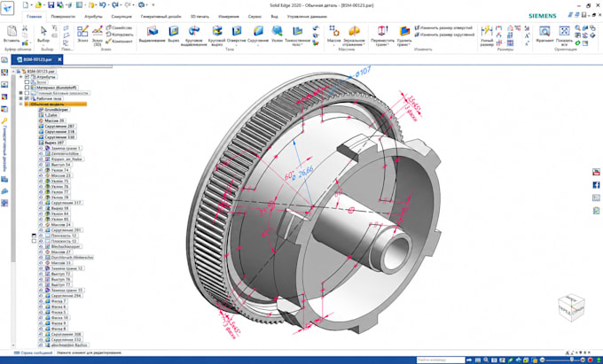Open quick access toolbar customize dropdown
The width and height of the screenshot is (603, 364).
(153, 5)
